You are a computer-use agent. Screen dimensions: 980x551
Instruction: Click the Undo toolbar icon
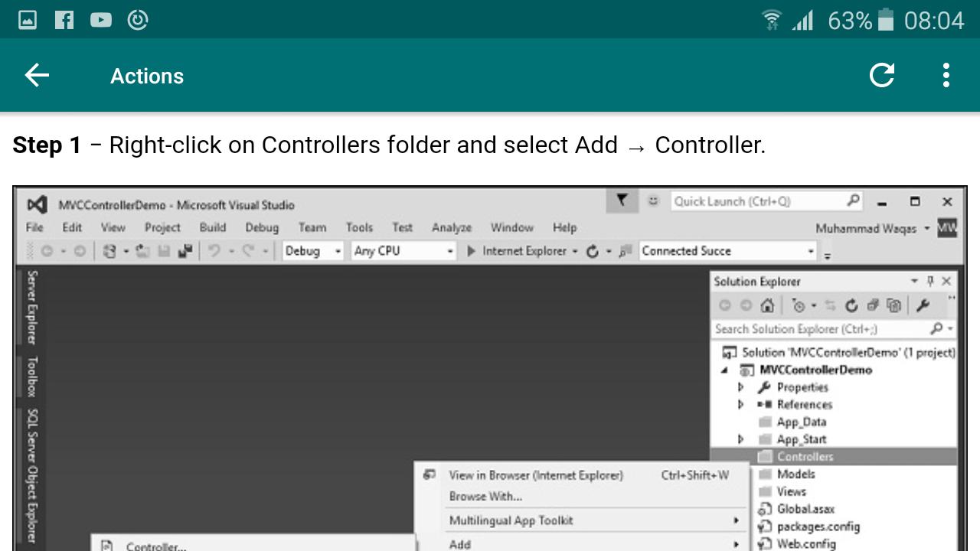tap(214, 251)
